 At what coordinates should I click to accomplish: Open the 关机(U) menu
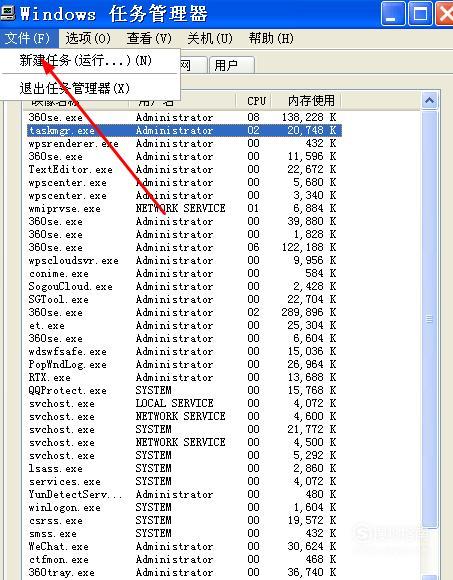210,38
